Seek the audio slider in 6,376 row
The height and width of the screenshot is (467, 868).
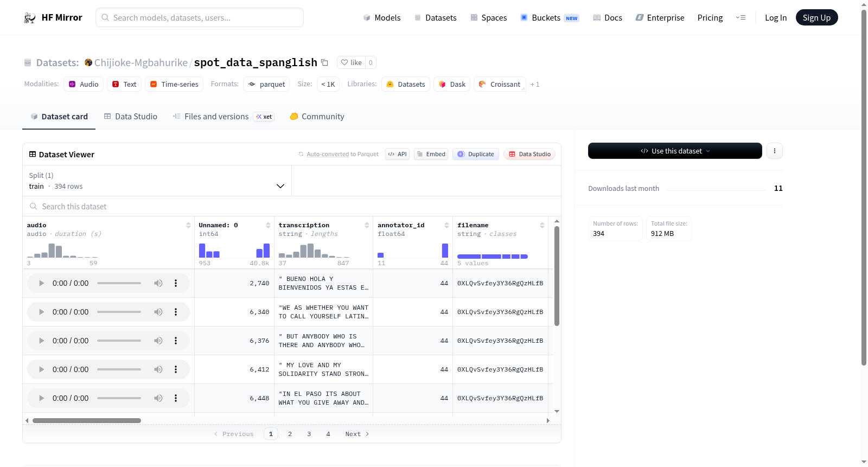[119, 341]
